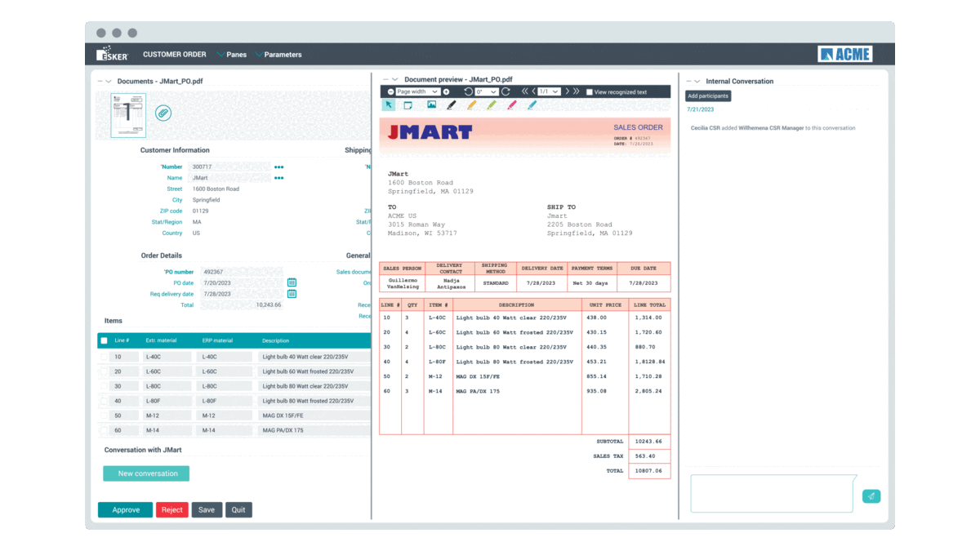Open the Parameters menu

click(278, 55)
